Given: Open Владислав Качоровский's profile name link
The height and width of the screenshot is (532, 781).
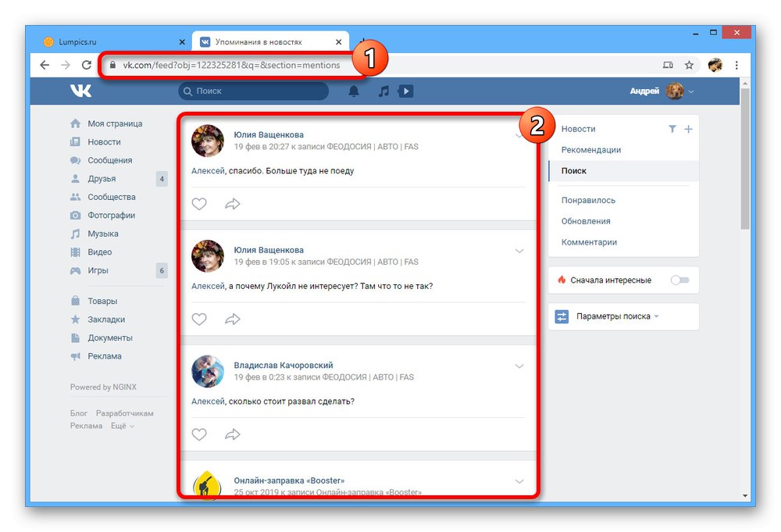Looking at the screenshot, I should tap(284, 365).
